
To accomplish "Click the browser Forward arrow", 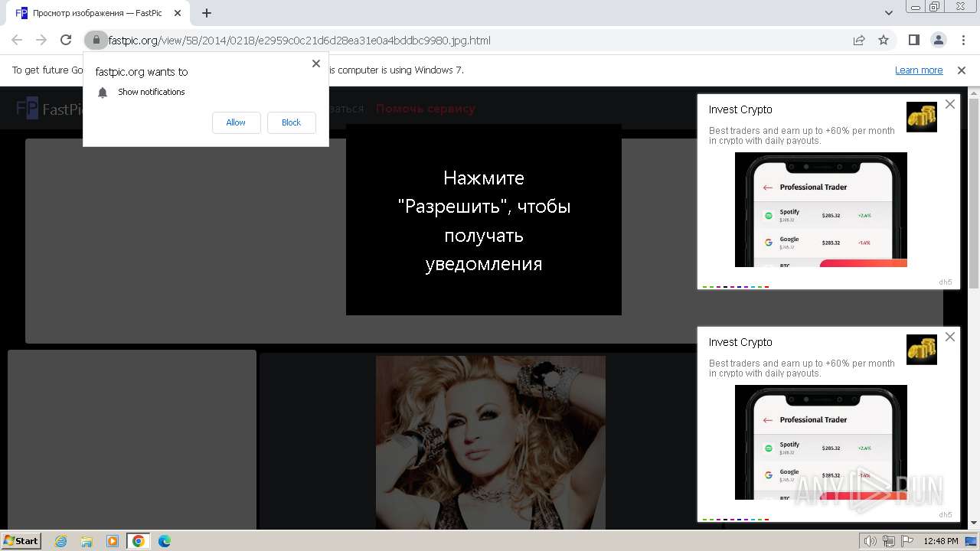I will pos(41,41).
